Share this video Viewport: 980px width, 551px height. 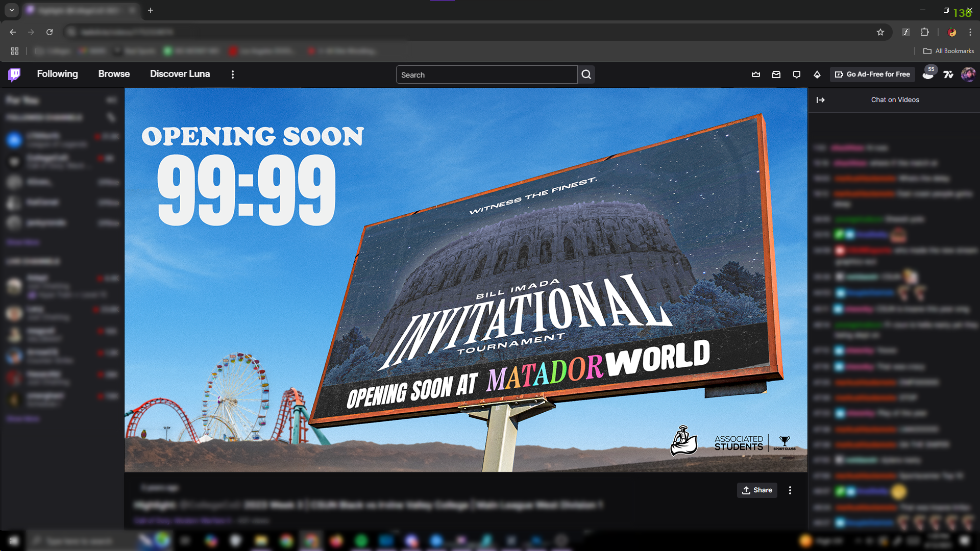757,490
